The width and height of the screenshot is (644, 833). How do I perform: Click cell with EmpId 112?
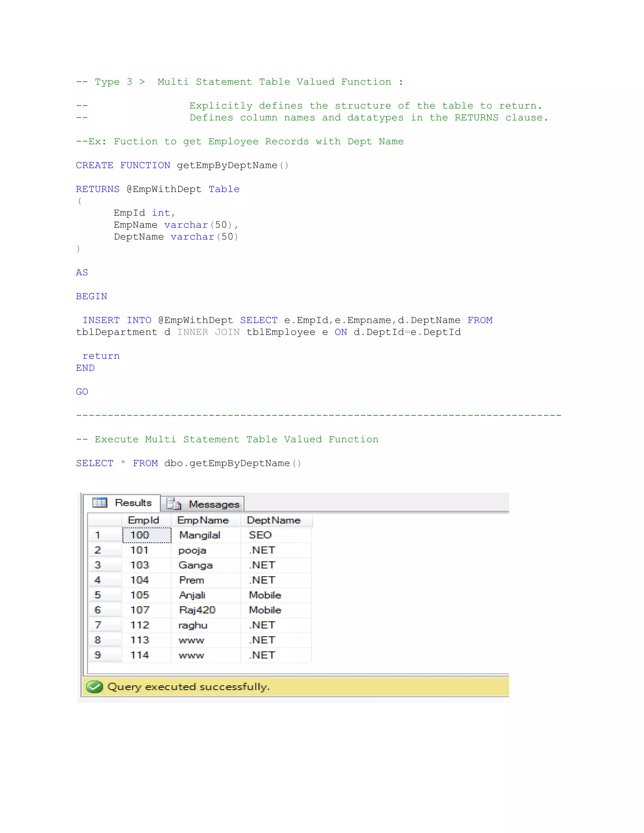tap(147, 625)
